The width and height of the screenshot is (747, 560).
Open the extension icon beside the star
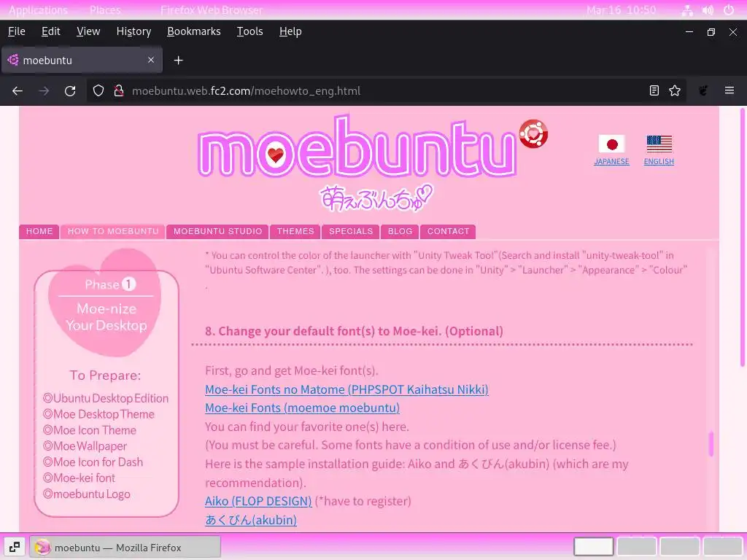[703, 90]
